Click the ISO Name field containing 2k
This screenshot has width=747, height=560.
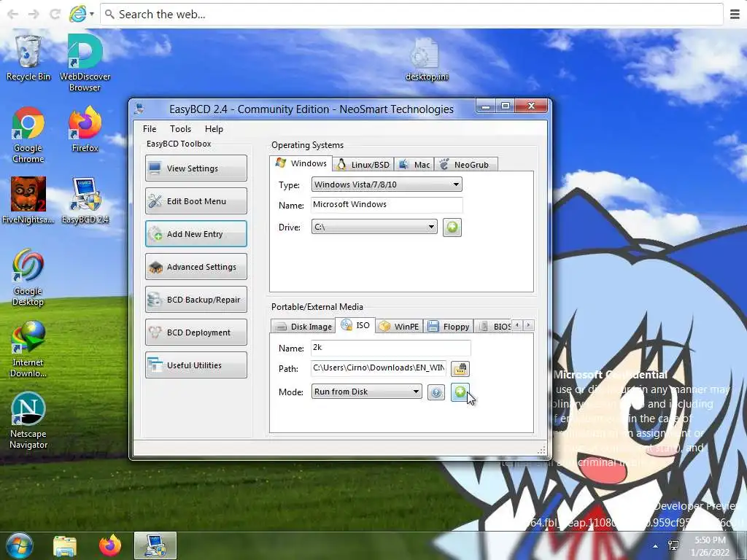coord(391,348)
